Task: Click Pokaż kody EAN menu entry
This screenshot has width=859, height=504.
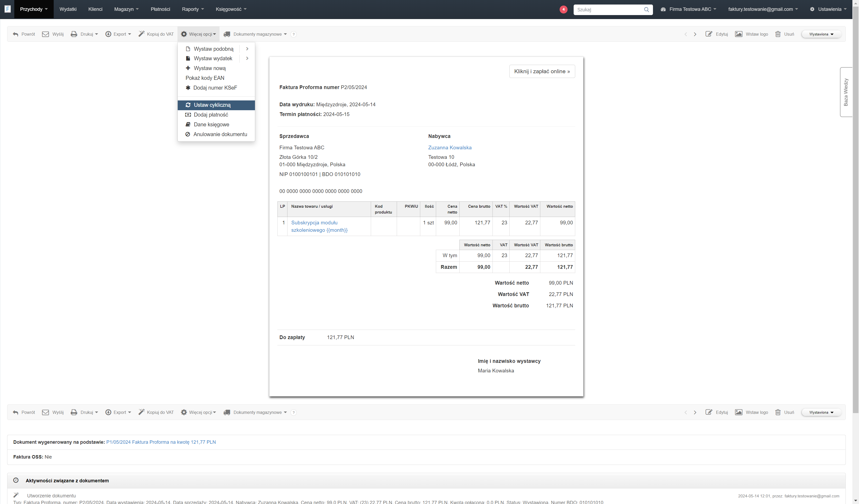Action: click(x=216, y=78)
